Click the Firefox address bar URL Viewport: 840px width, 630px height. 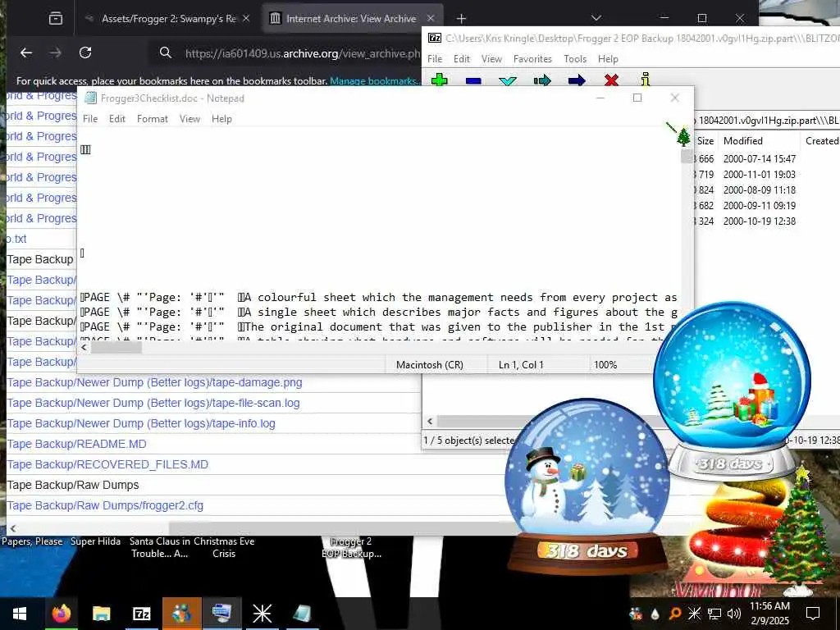303,53
